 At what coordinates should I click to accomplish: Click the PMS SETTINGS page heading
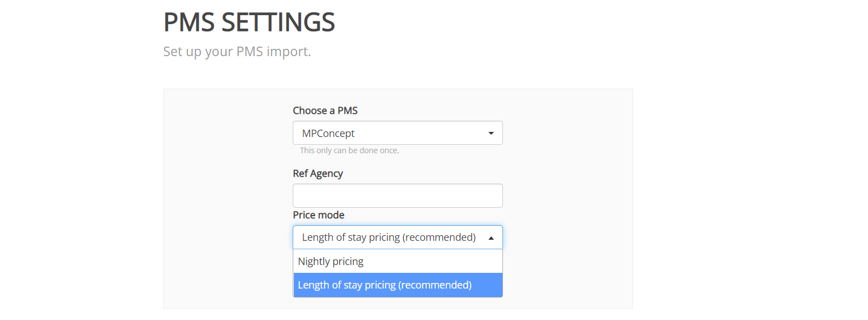pyautogui.click(x=249, y=22)
